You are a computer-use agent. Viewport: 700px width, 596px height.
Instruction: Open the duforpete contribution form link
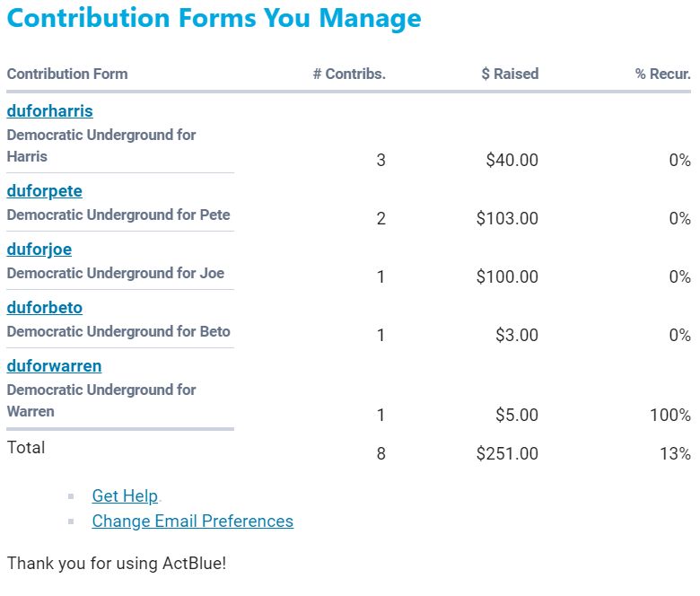click(x=44, y=191)
